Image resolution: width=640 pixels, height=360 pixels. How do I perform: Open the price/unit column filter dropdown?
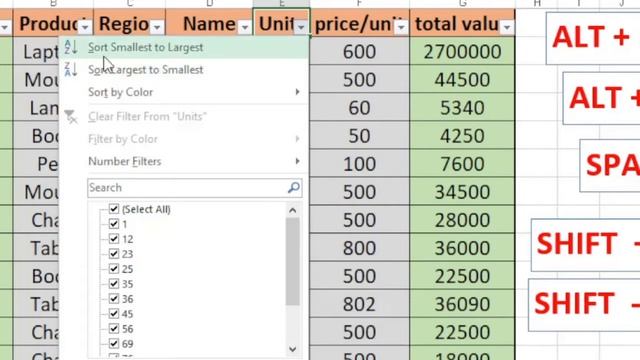tap(401, 27)
